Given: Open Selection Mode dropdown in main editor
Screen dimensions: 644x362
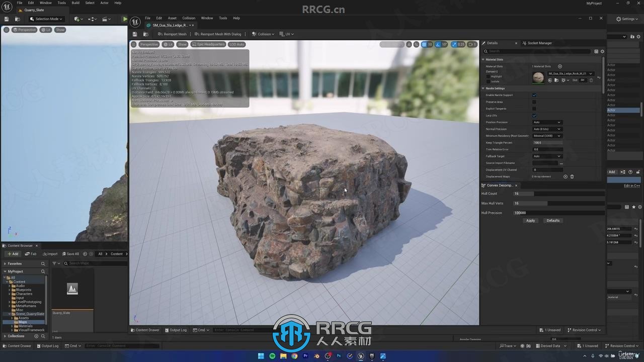Looking at the screenshot, I should [46, 19].
